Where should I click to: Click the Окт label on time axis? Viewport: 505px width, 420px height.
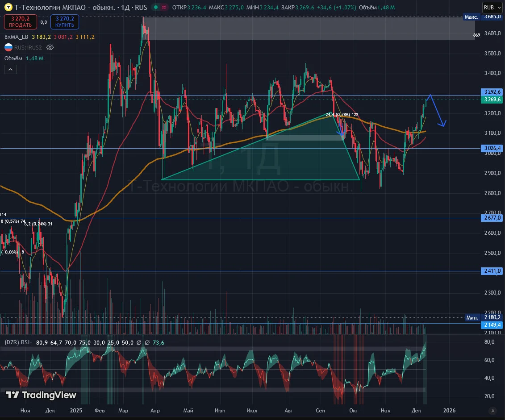point(354,410)
